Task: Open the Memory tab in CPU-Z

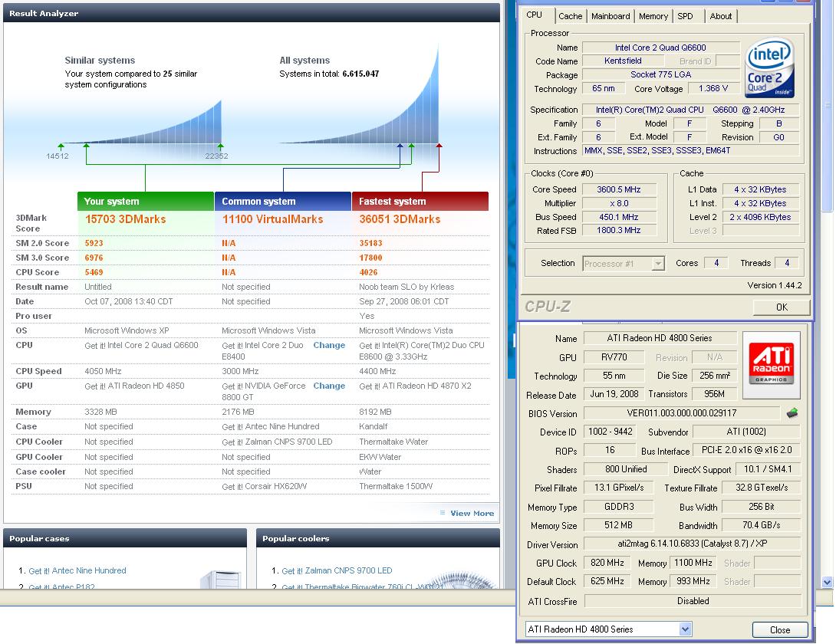Action: [653, 16]
